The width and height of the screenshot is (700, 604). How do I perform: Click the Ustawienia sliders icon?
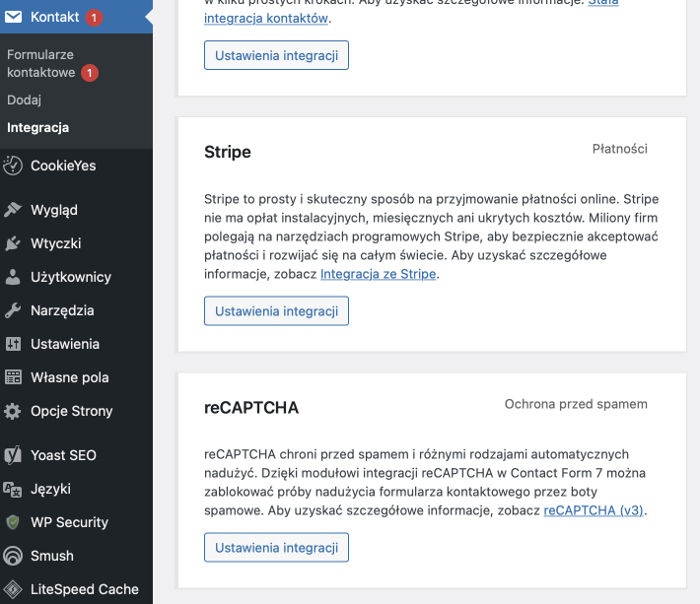13,344
